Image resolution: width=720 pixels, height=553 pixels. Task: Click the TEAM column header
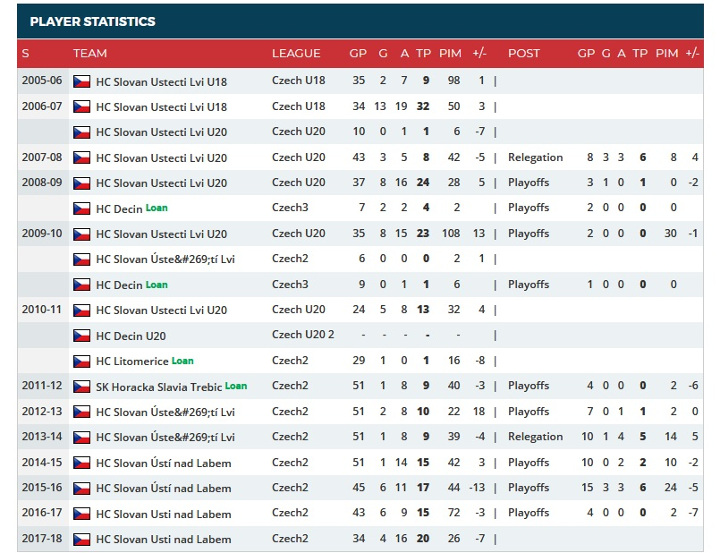pos(90,53)
